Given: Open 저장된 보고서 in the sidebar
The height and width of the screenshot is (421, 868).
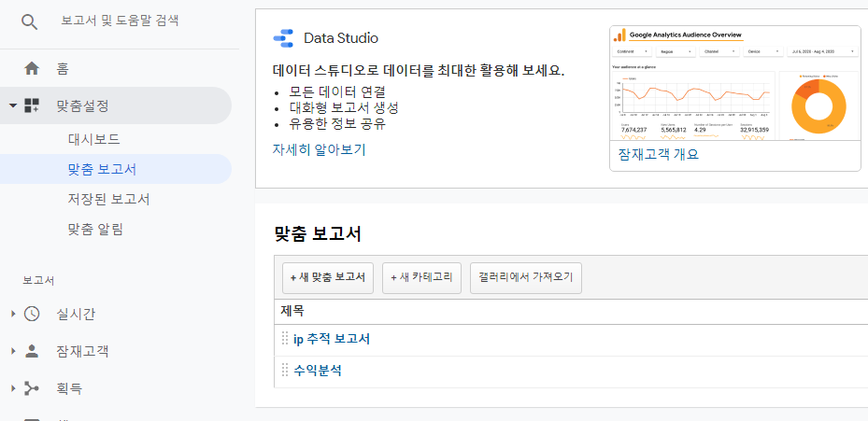Looking at the screenshot, I should coord(108,199).
